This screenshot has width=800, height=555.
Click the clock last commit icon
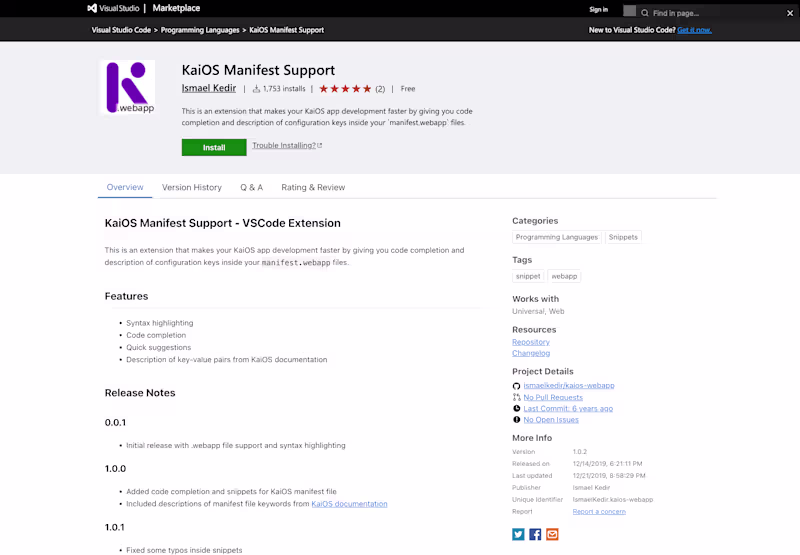point(516,409)
